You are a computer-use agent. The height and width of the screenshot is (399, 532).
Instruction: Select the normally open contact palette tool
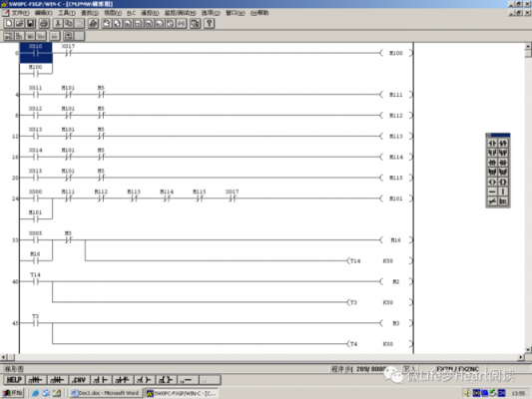point(492,144)
